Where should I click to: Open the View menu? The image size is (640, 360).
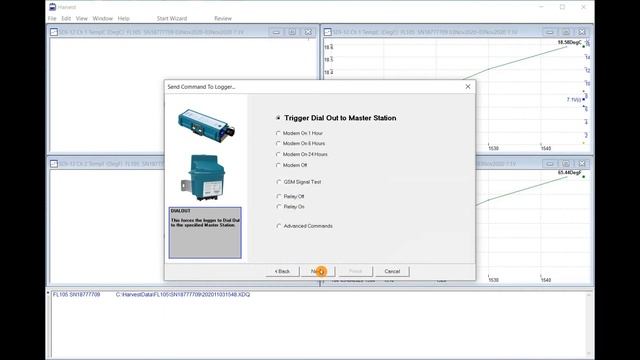pos(82,18)
